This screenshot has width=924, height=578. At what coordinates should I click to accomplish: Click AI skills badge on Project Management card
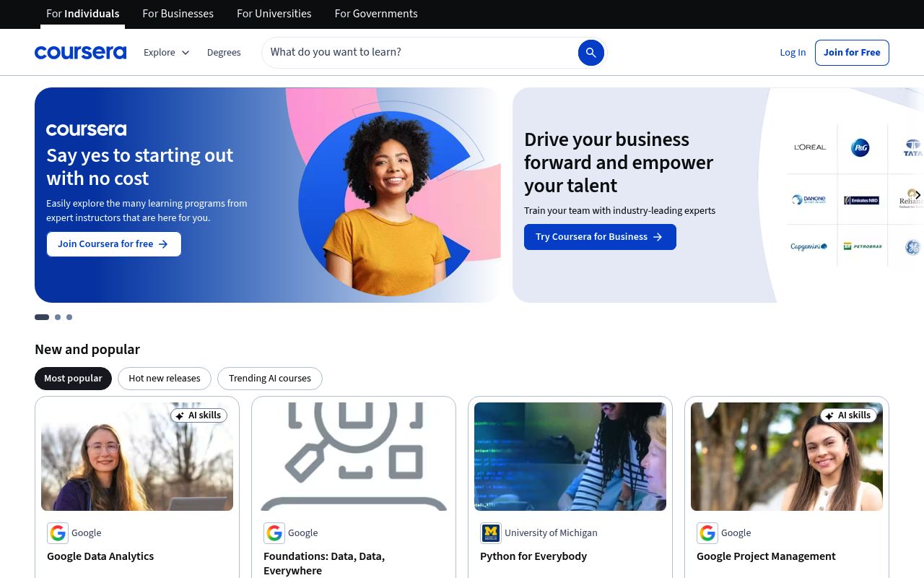[848, 415]
